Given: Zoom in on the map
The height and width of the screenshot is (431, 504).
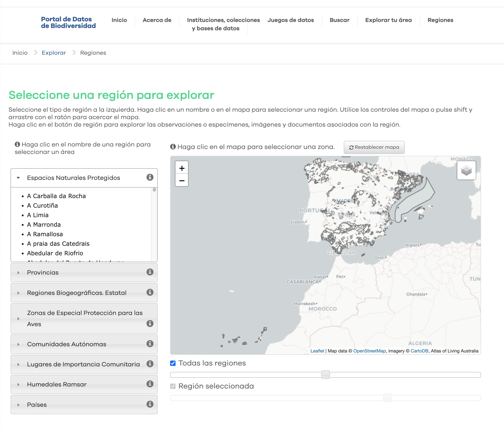Looking at the screenshot, I should click(x=182, y=168).
